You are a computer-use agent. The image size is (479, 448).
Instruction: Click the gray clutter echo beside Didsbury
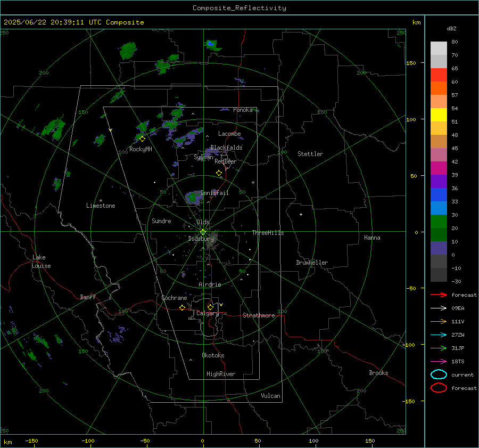(212, 238)
